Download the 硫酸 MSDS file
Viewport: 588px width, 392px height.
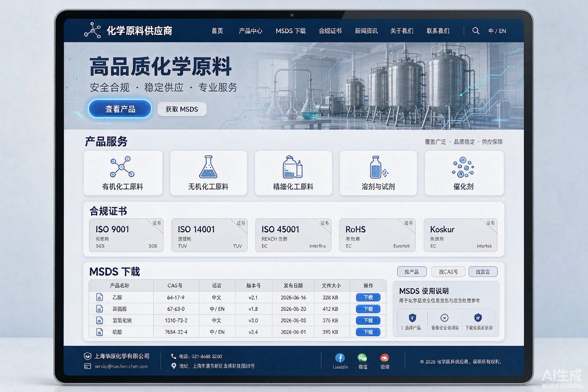click(x=368, y=332)
